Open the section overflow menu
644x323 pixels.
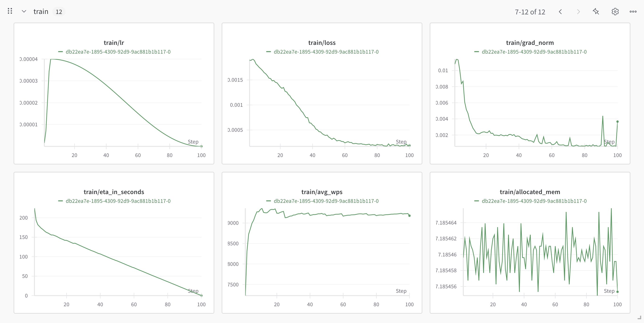click(x=633, y=12)
